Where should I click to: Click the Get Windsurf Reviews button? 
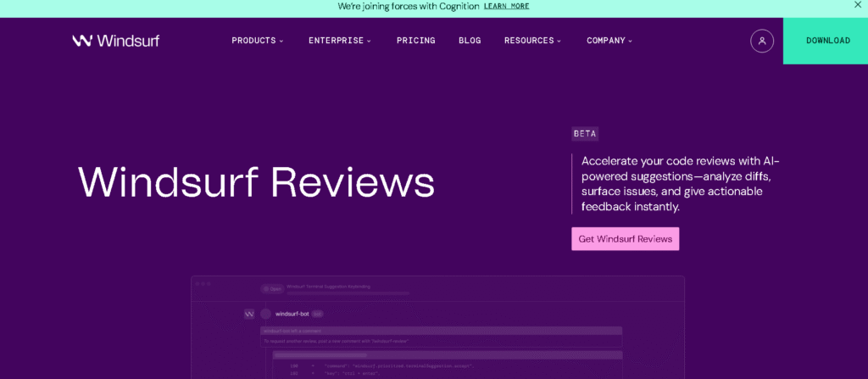625,239
